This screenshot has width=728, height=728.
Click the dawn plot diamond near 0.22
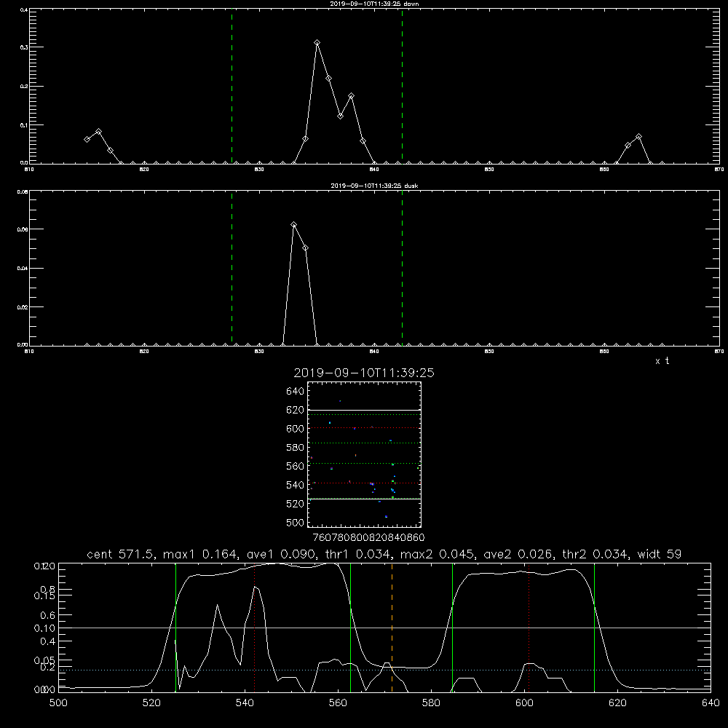329,79
